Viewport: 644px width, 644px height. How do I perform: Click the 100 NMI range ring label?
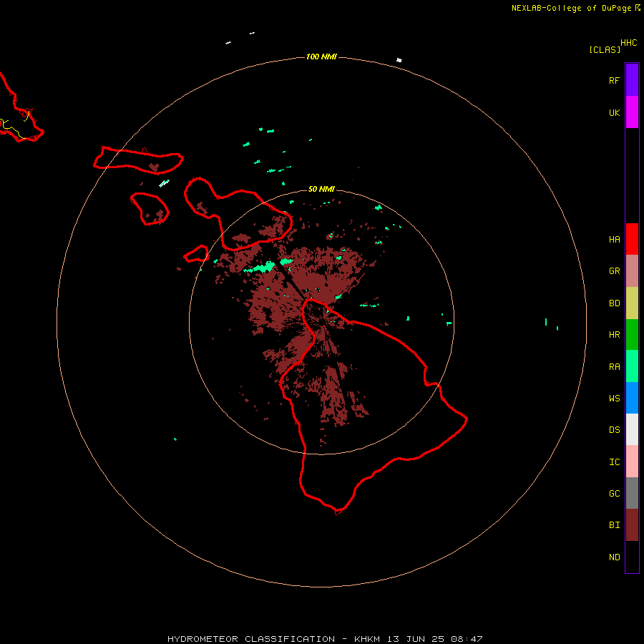tap(321, 57)
